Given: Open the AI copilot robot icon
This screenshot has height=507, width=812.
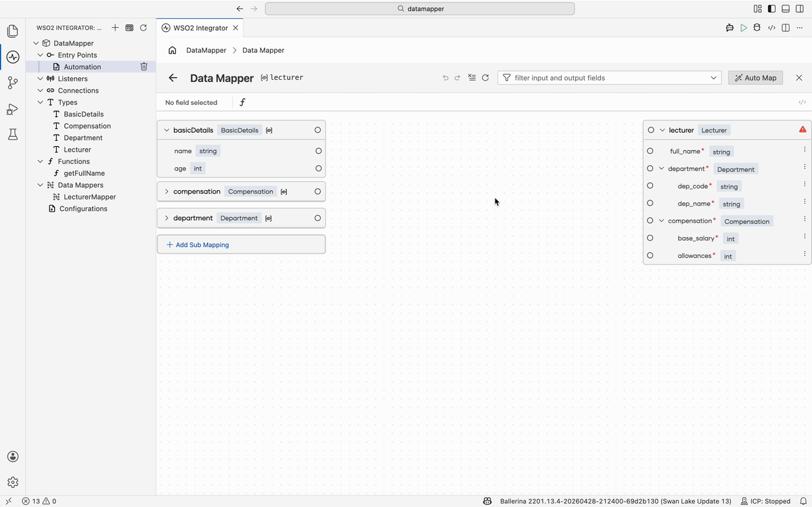Looking at the screenshot, I should [x=729, y=28].
